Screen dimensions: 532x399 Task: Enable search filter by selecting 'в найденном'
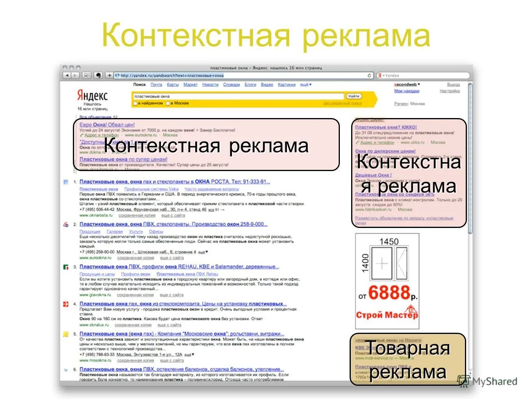pos(135,103)
